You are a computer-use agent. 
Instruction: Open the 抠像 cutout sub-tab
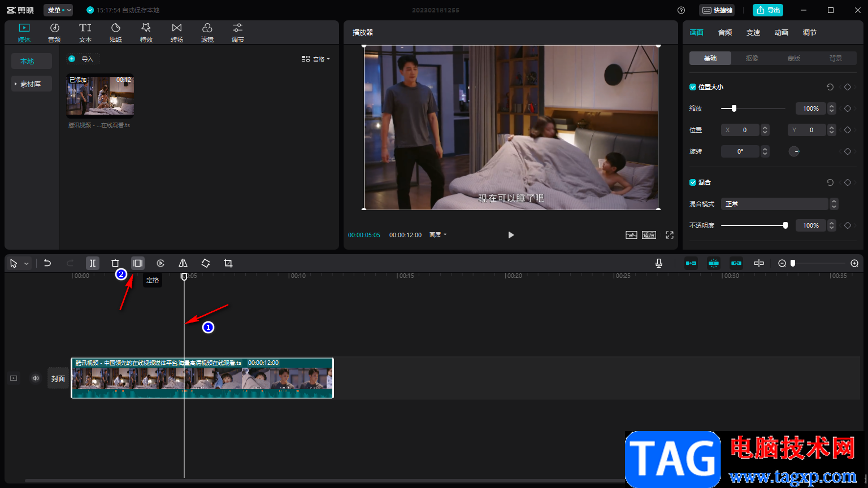point(752,58)
